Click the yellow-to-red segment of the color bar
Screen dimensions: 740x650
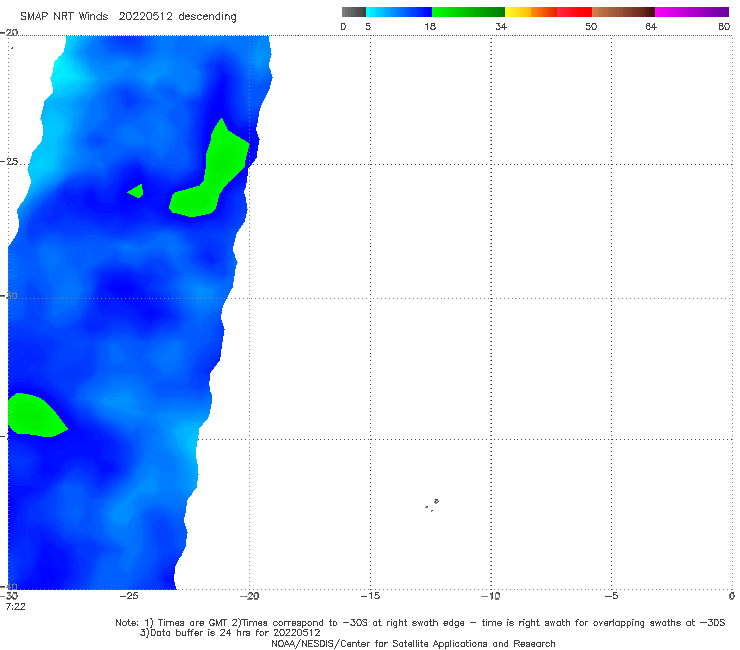[x=548, y=12]
